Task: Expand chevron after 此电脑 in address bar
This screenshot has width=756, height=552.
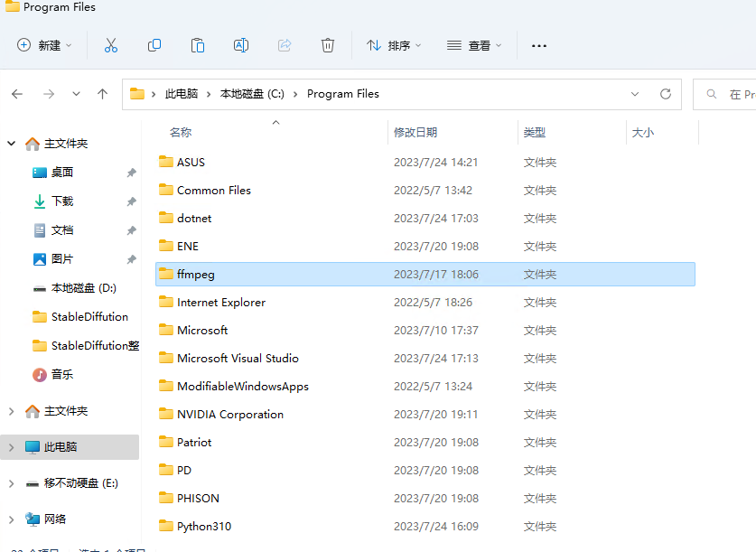Action: pos(209,95)
